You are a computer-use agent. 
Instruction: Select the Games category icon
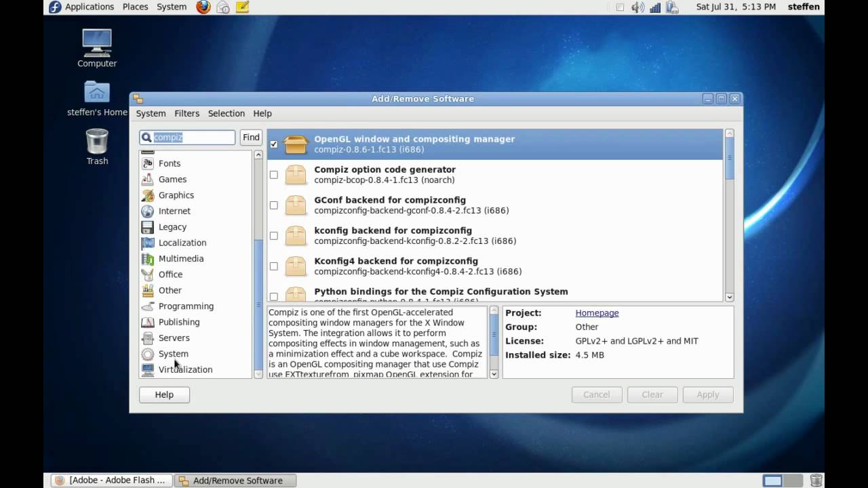[x=147, y=179]
